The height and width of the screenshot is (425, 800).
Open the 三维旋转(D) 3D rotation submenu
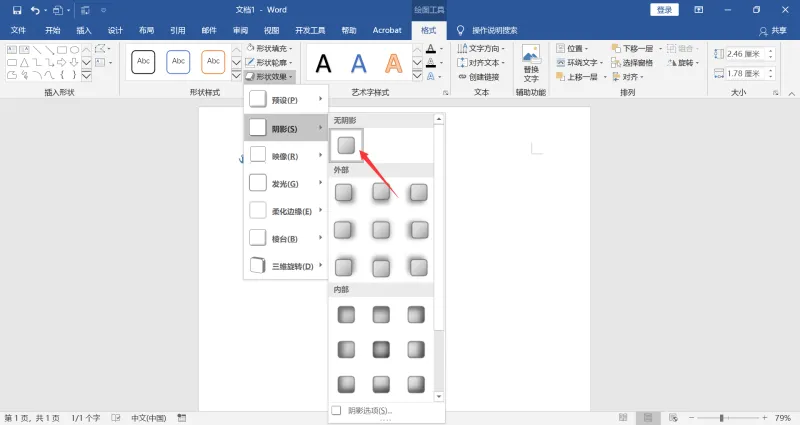pos(286,266)
